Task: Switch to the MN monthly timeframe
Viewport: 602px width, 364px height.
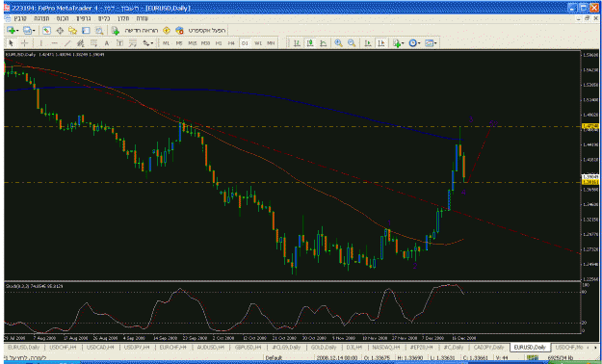Action: coord(271,43)
